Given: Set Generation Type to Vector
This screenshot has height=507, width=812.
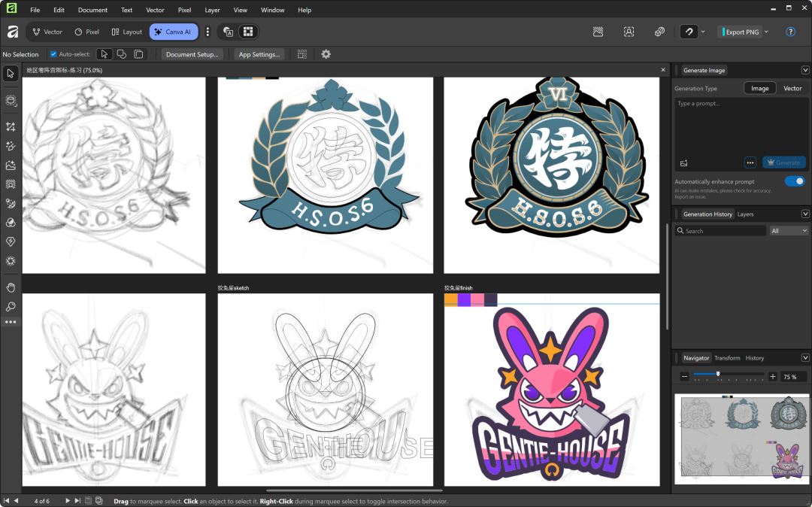Looking at the screenshot, I should point(792,89).
